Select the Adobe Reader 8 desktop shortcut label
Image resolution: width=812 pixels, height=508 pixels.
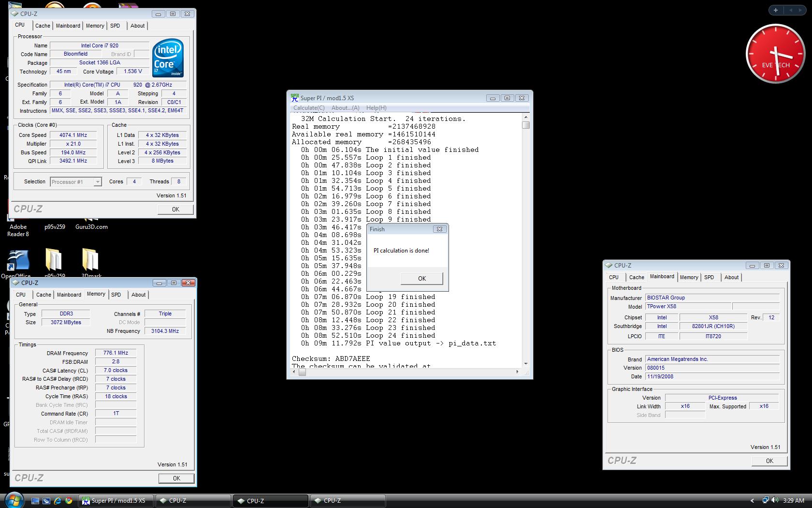click(18, 230)
